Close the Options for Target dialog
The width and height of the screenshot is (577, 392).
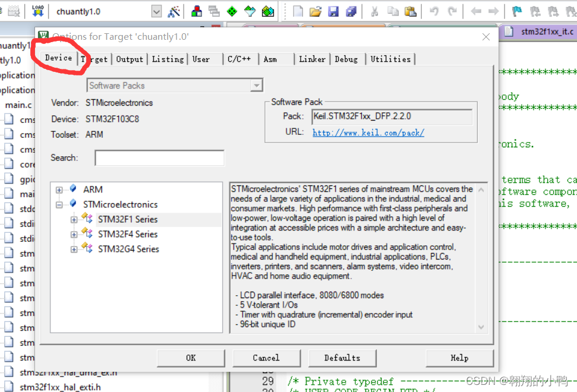pyautogui.click(x=486, y=37)
